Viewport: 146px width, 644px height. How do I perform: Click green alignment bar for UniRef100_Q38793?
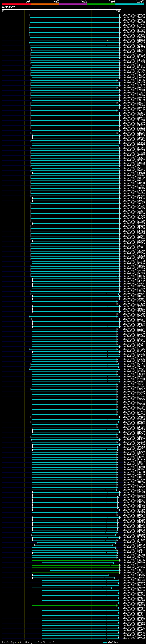pyautogui.click(x=74, y=605)
